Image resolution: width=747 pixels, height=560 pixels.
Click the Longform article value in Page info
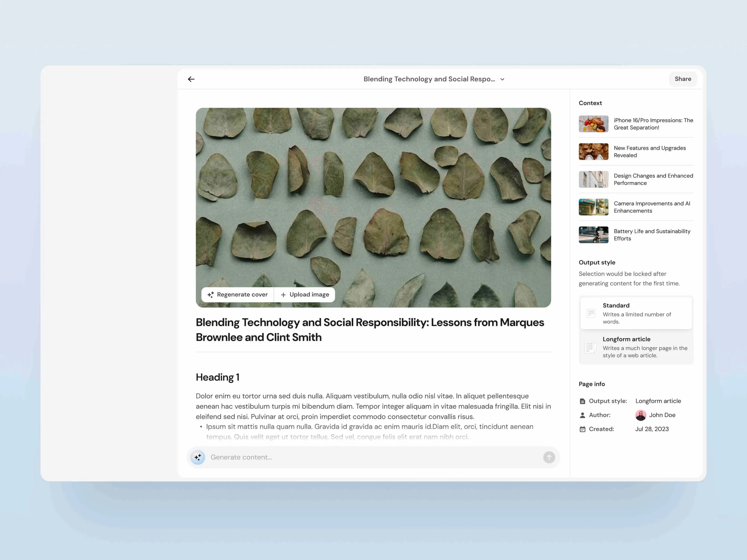(x=658, y=401)
